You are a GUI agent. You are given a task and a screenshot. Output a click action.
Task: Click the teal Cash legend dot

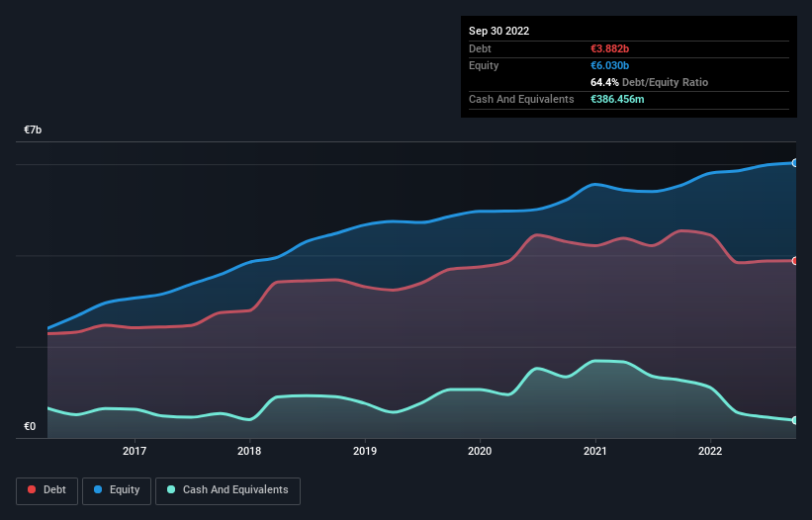(x=172, y=489)
